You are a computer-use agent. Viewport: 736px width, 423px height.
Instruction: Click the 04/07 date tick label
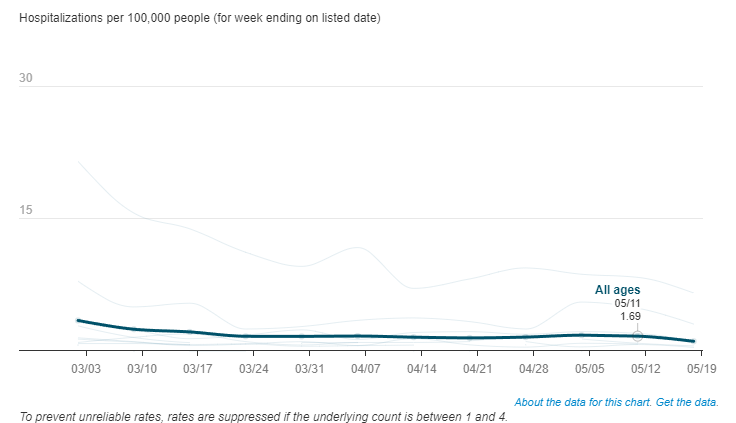click(x=366, y=369)
